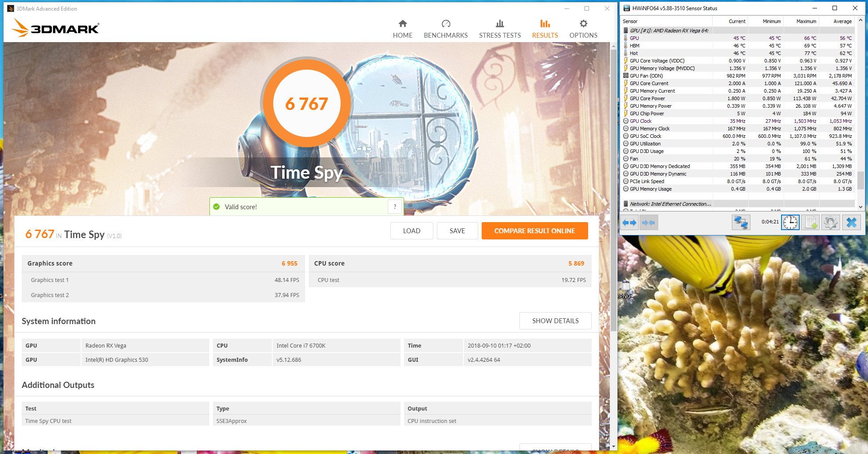Click the PNG file icon on desktop
The width and height of the screenshot is (868, 454).
pyautogui.click(x=625, y=290)
